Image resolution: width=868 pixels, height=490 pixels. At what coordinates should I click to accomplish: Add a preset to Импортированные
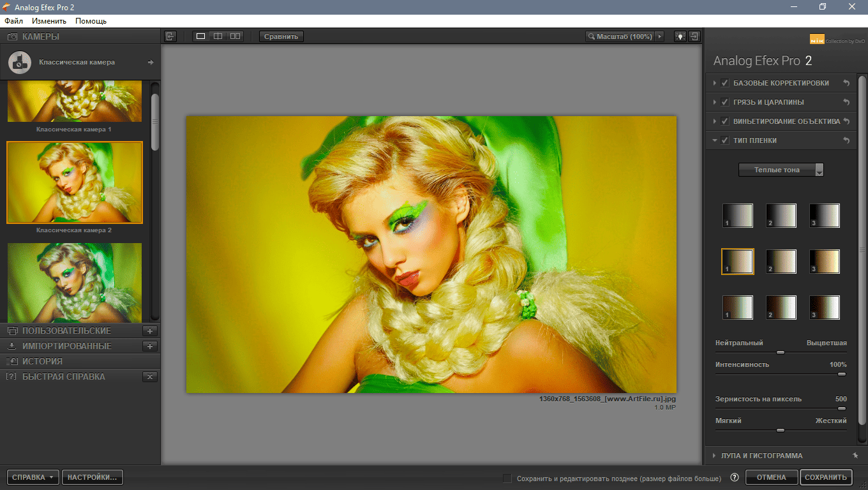(150, 346)
